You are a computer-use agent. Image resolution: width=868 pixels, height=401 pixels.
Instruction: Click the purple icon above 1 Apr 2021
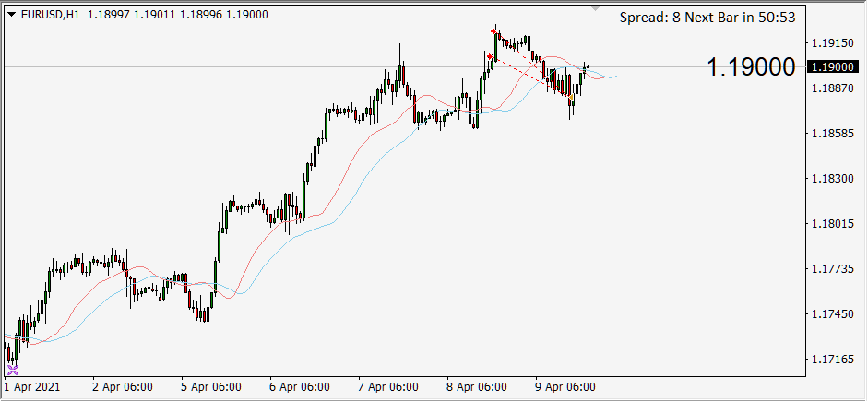click(x=13, y=370)
